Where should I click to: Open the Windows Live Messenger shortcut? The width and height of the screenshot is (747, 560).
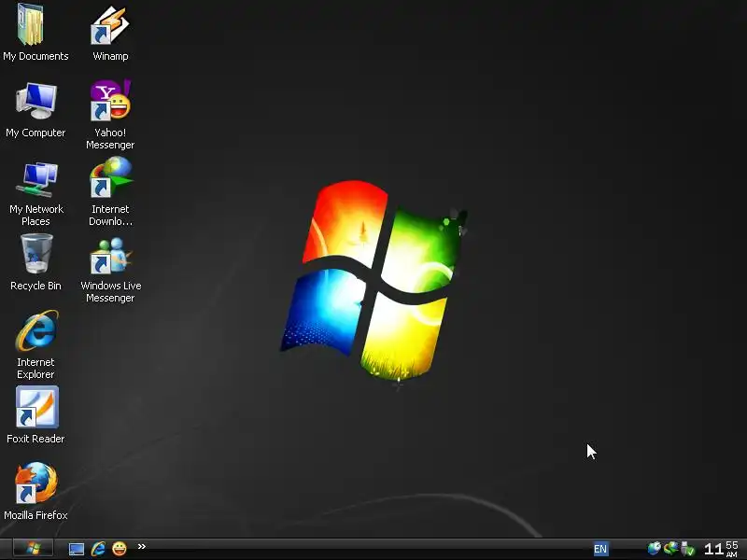click(x=110, y=256)
